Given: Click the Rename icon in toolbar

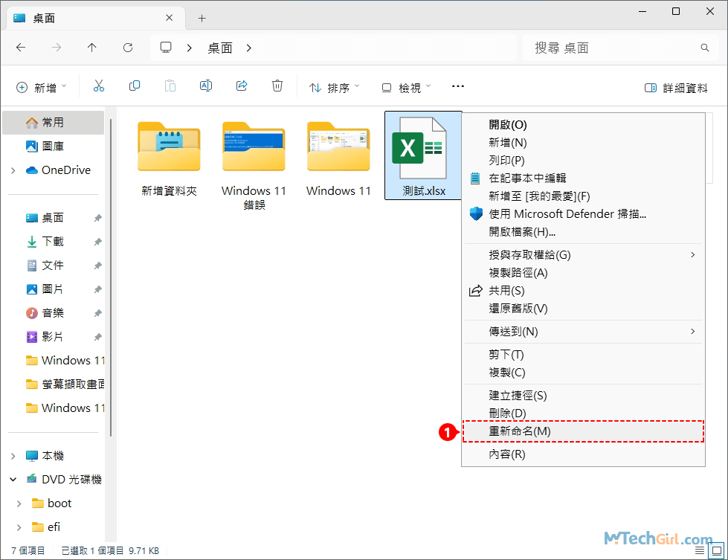Looking at the screenshot, I should (206, 86).
